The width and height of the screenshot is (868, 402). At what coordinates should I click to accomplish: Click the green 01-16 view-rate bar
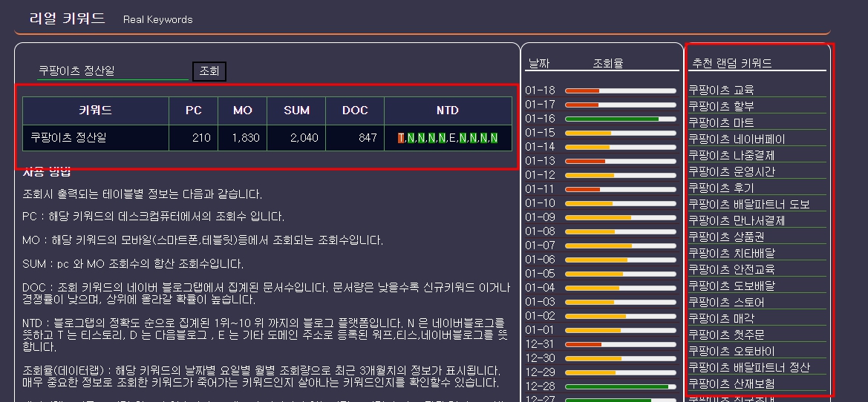(x=621, y=119)
